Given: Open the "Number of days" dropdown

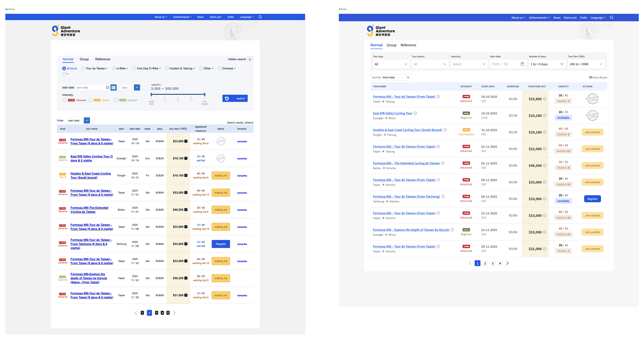Looking at the screenshot, I should [547, 64].
